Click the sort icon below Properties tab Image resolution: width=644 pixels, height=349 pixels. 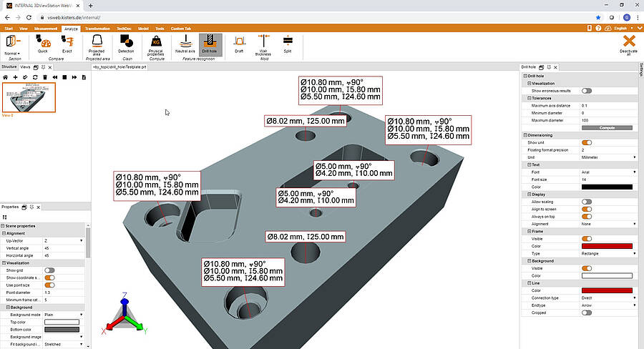tap(5, 217)
